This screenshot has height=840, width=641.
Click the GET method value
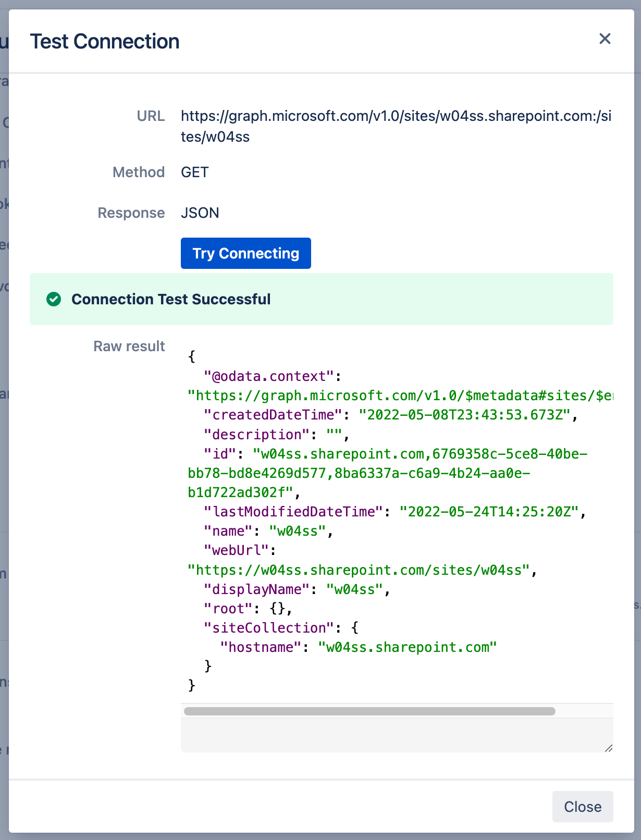194,172
